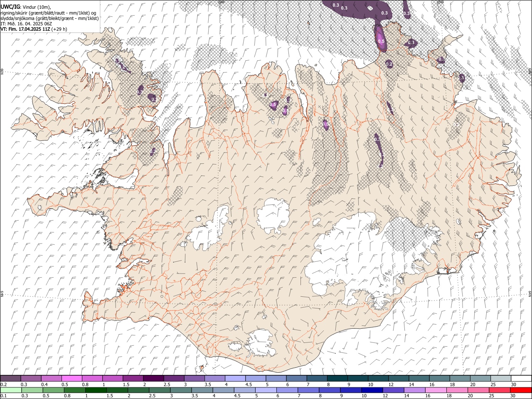This screenshot has width=532, height=399.
Task: Pick the bright magenta 0.5 swatch in top legend
Action: point(71,378)
